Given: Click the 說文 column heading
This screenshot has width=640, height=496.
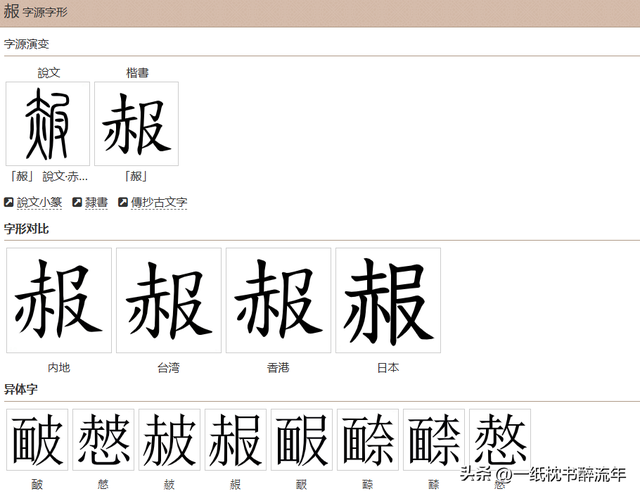Looking at the screenshot, I should 49,73.
